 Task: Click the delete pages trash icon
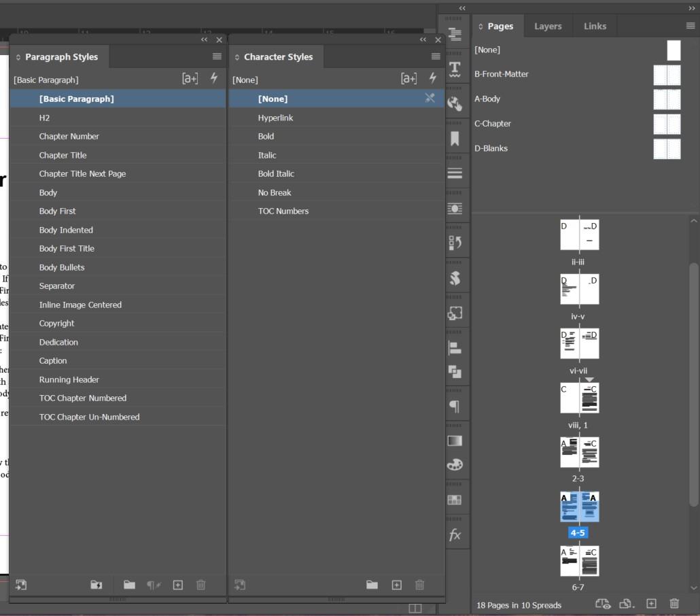pos(673,603)
